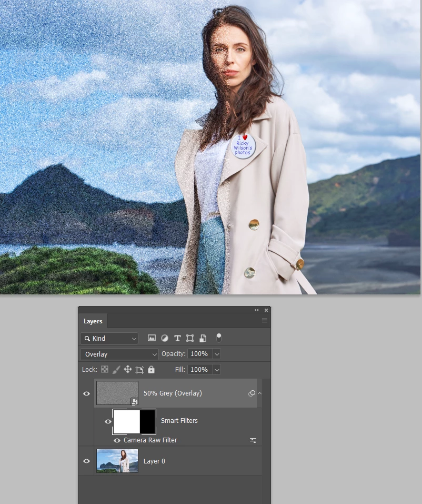Open the Kind filter type dropdown

coord(109,338)
